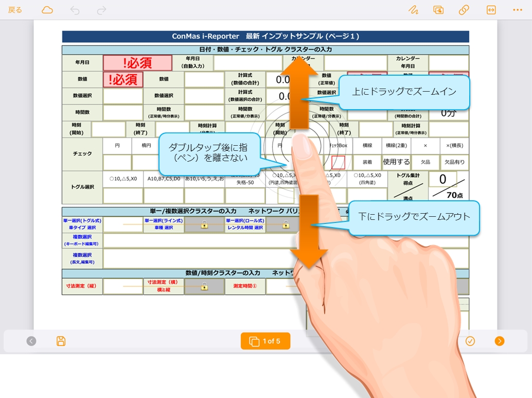532x398 pixels.
Task: Tap the 時刻計算(正常値/時分表示) result field
Action: 449,129
